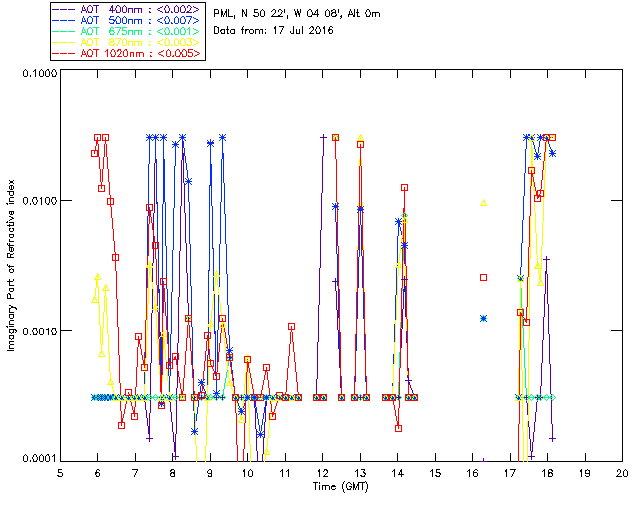Click the x-axis tick label 7
Viewport: 640px width, 512px height.
click(x=135, y=473)
